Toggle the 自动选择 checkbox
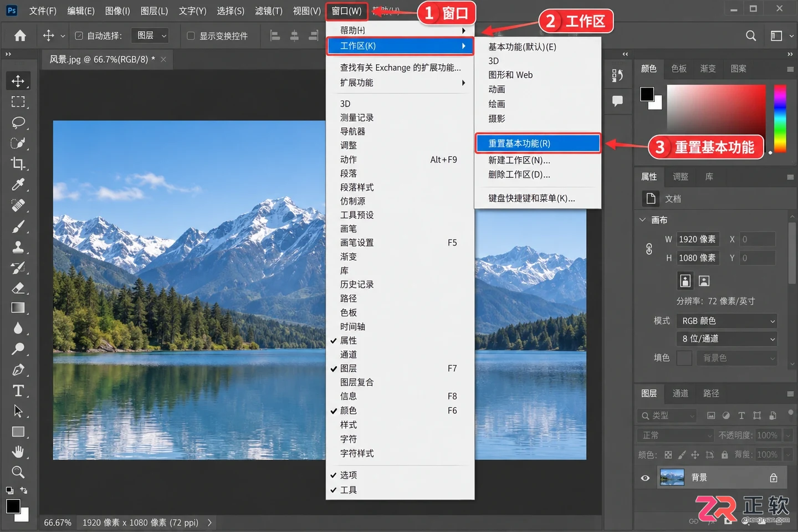 pos(79,36)
